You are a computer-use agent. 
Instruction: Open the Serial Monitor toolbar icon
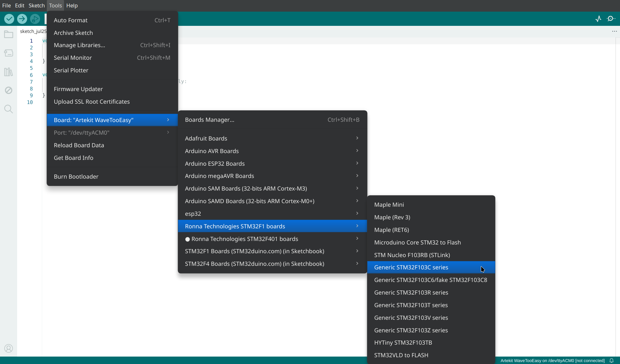[x=611, y=19]
